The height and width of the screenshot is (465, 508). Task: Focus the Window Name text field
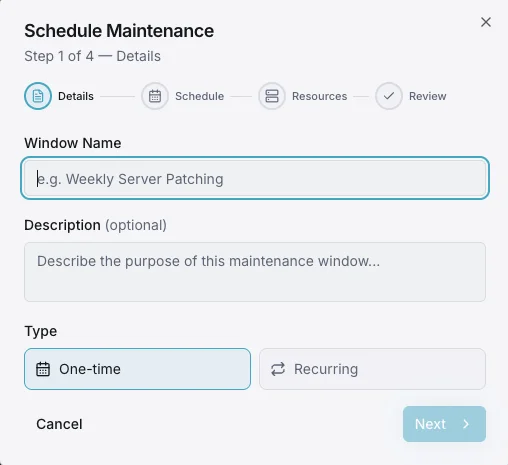(x=255, y=178)
